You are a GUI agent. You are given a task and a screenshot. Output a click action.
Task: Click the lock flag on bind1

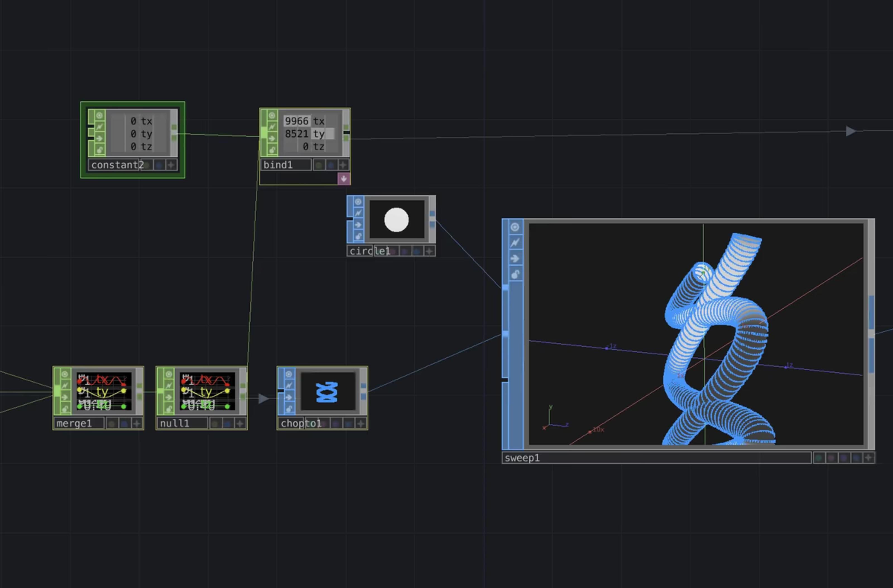(x=272, y=150)
